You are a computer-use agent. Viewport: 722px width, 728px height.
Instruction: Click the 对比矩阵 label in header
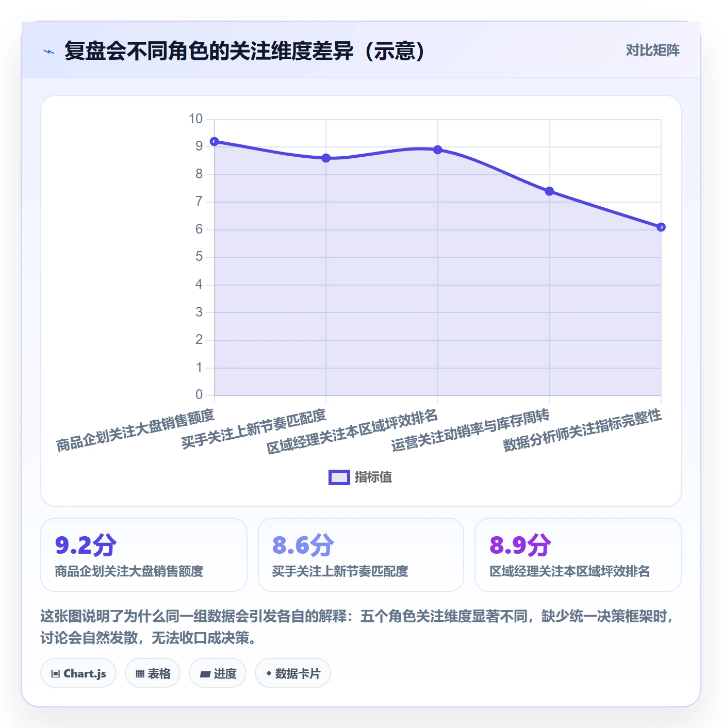[x=652, y=51]
